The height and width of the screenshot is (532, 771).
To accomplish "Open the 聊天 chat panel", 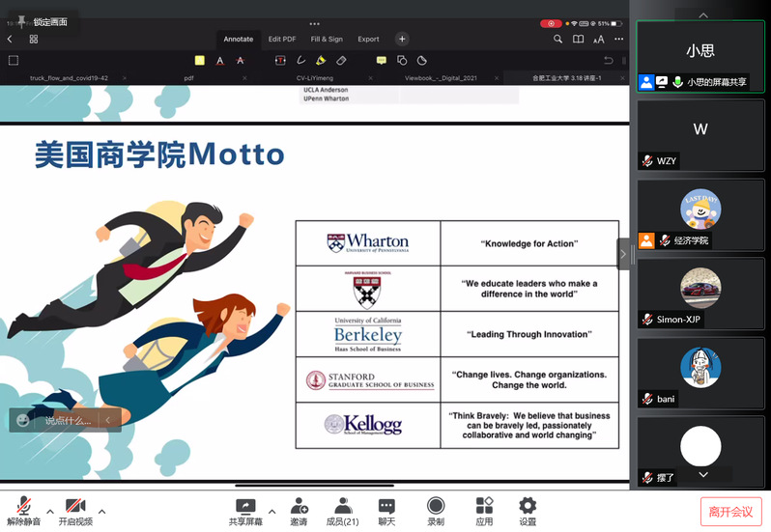I will (386, 512).
